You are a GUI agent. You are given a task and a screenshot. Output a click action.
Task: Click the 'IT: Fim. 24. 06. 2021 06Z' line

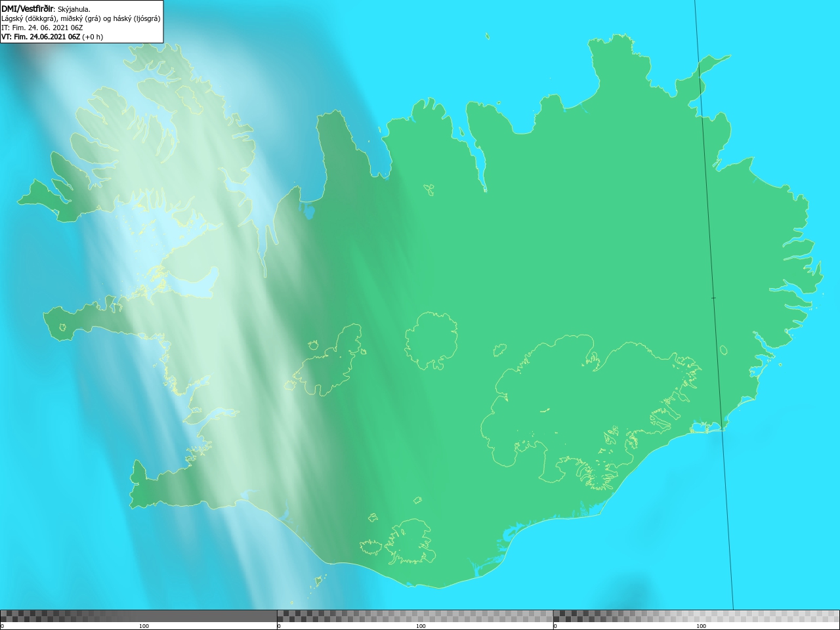pos(42,28)
